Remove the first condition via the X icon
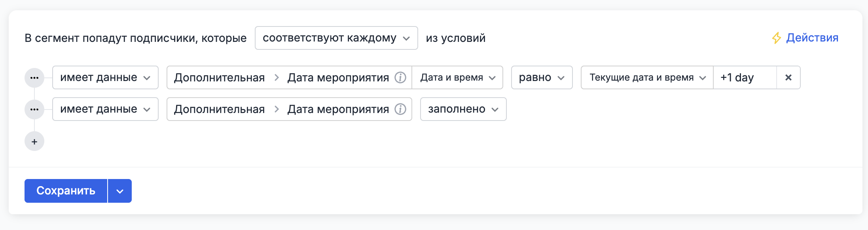This screenshot has width=868, height=230. click(788, 77)
